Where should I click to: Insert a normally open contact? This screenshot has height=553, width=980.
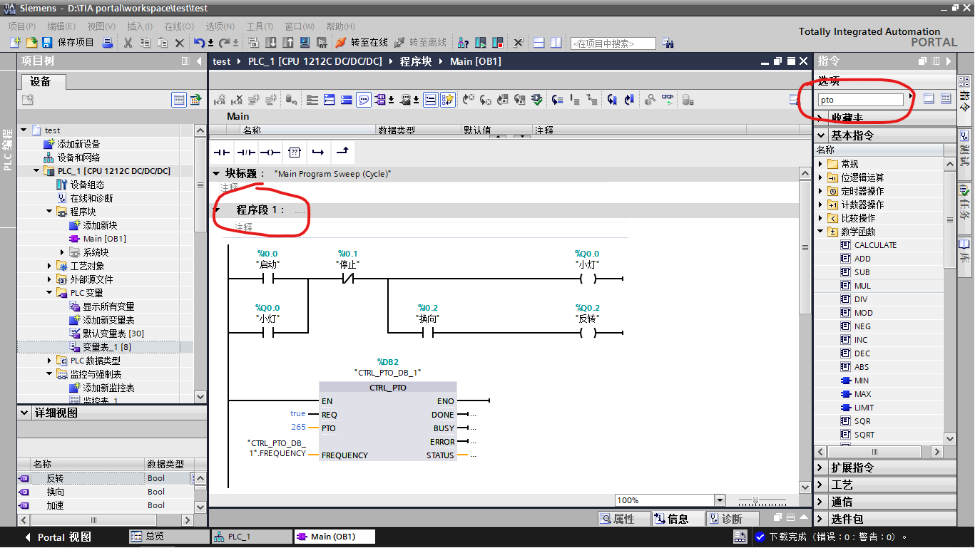[x=223, y=152]
